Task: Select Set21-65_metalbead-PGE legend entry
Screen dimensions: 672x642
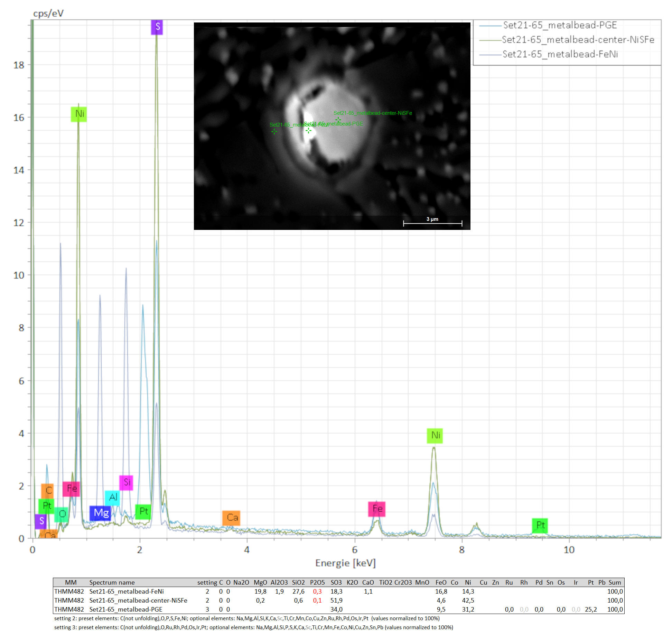Action: point(560,25)
